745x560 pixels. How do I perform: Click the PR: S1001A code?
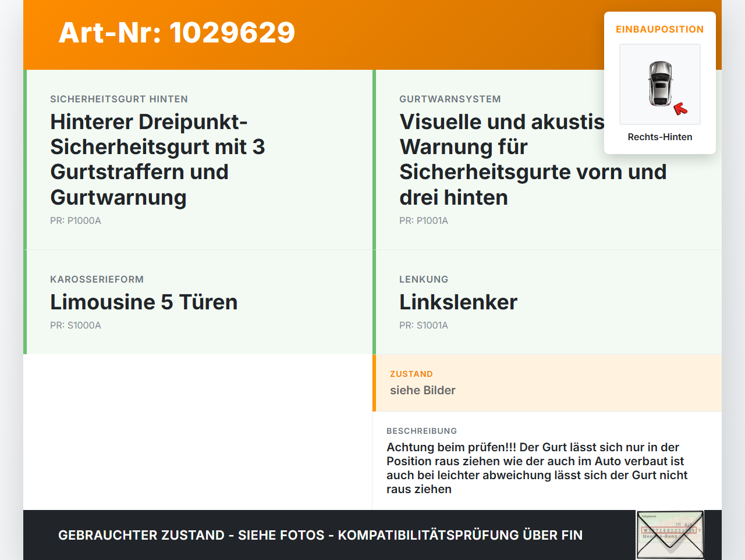(x=424, y=325)
